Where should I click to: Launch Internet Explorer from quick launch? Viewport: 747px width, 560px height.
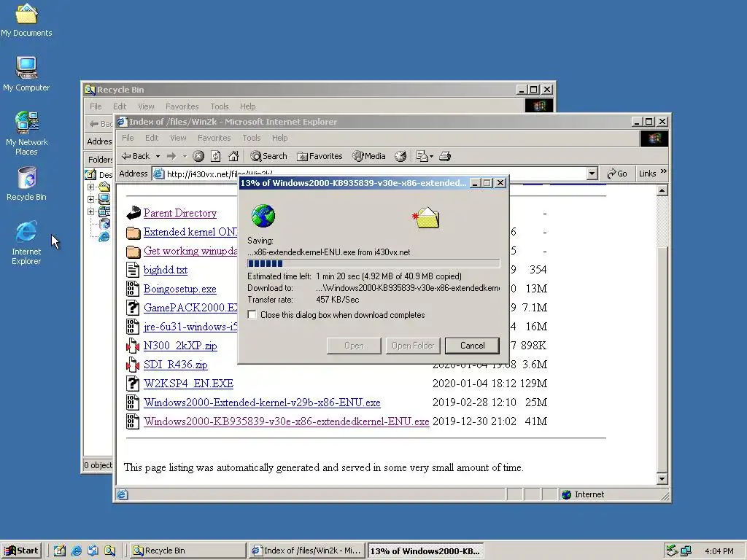pyautogui.click(x=76, y=551)
